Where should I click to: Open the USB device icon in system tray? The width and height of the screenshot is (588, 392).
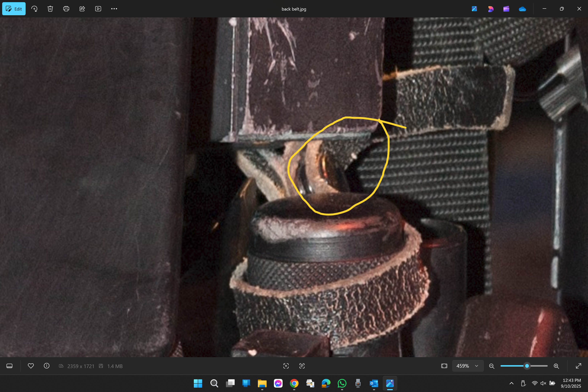pos(523,383)
